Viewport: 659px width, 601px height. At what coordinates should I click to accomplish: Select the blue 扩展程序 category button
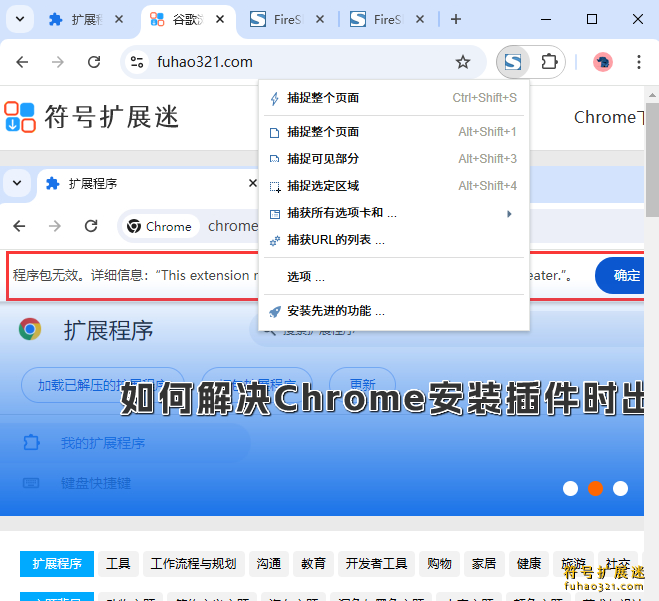pyautogui.click(x=57, y=564)
